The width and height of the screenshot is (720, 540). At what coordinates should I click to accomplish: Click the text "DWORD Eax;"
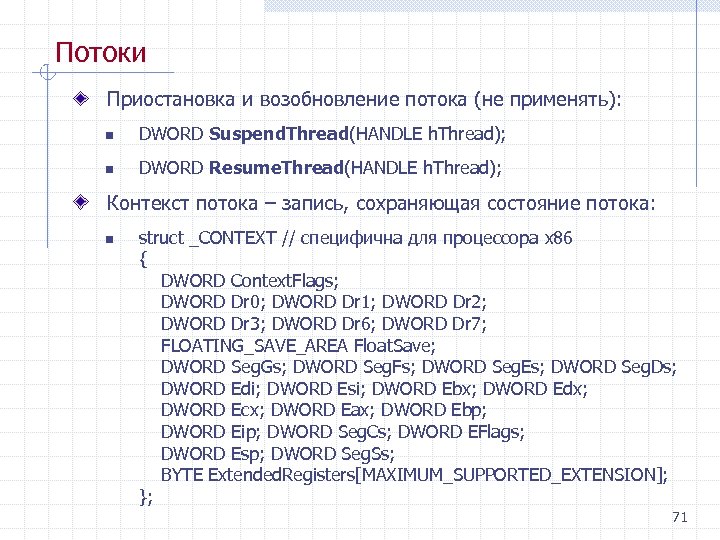[322, 410]
